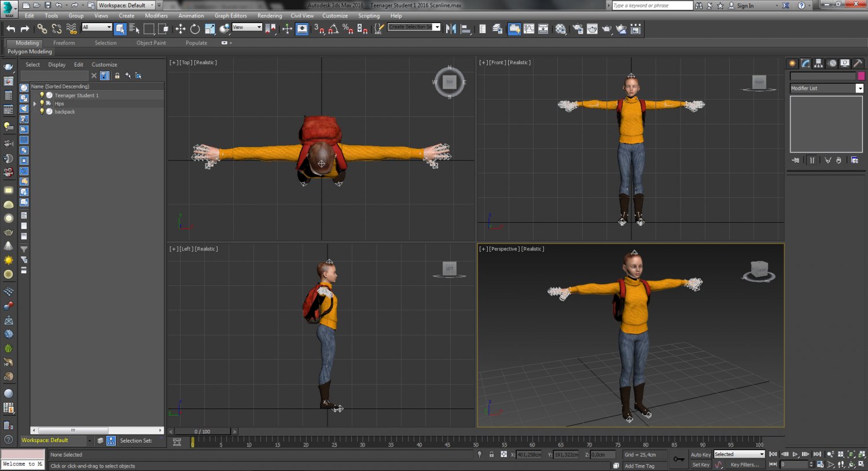Open the Animation menu
Image resolution: width=868 pixels, height=471 pixels.
click(191, 16)
